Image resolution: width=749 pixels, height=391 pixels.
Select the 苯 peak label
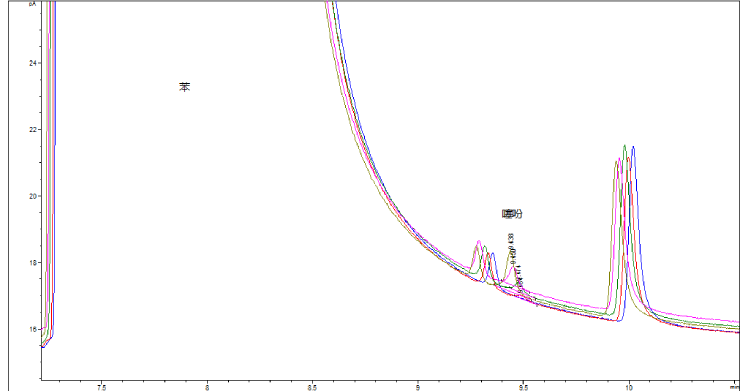[x=184, y=87]
